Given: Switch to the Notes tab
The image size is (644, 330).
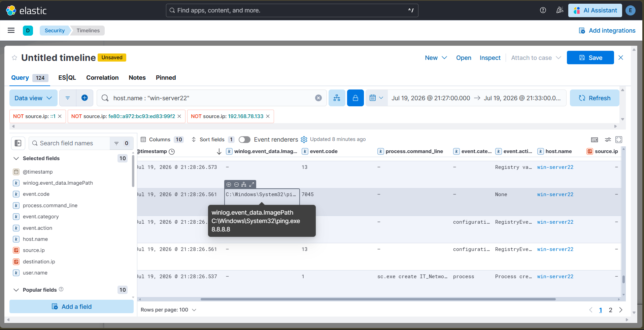Looking at the screenshot, I should [137, 78].
